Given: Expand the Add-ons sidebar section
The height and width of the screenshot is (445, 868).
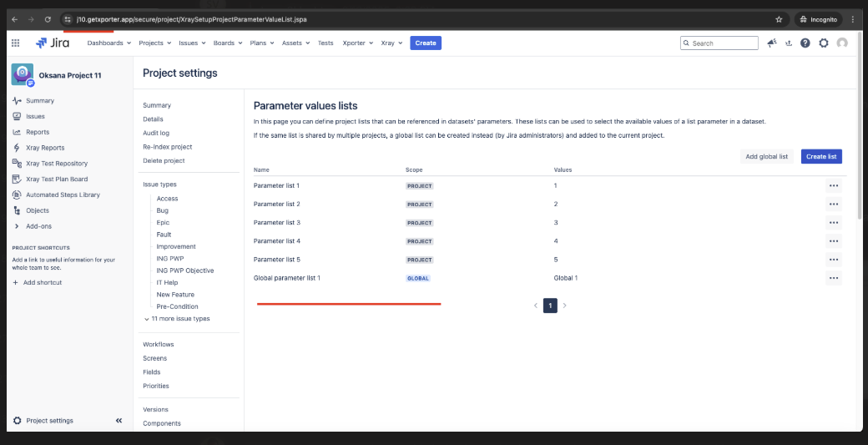Looking at the screenshot, I should pos(17,226).
